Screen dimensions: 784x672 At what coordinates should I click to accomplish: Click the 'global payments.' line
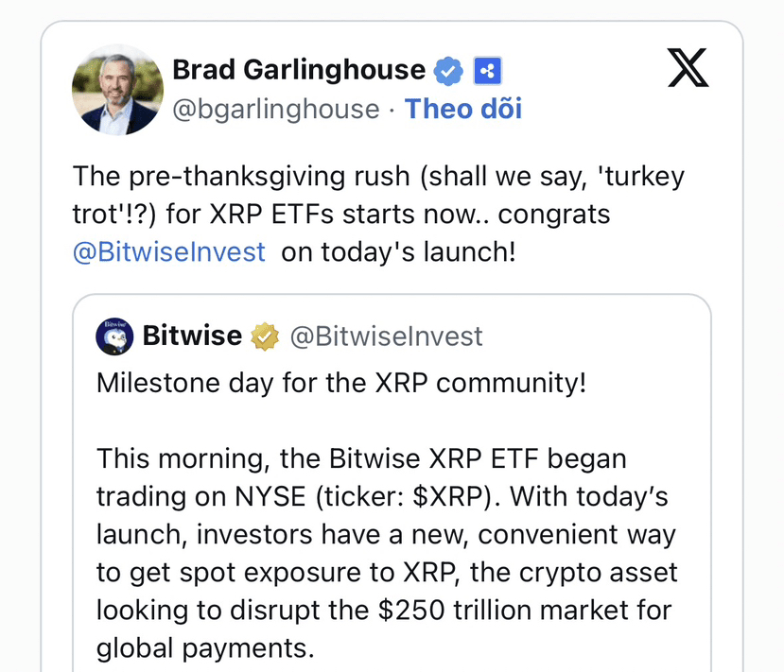203,648
